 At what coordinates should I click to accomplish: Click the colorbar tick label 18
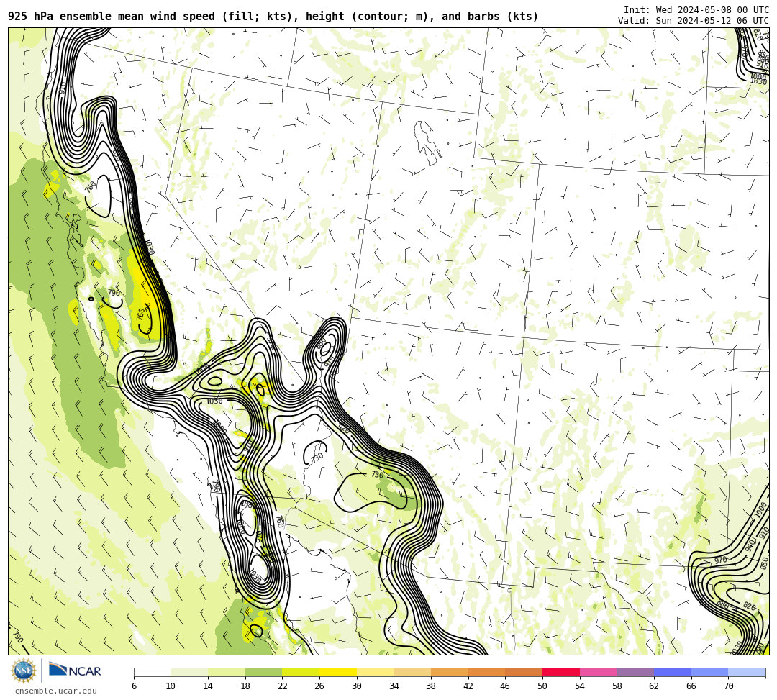pos(245,686)
